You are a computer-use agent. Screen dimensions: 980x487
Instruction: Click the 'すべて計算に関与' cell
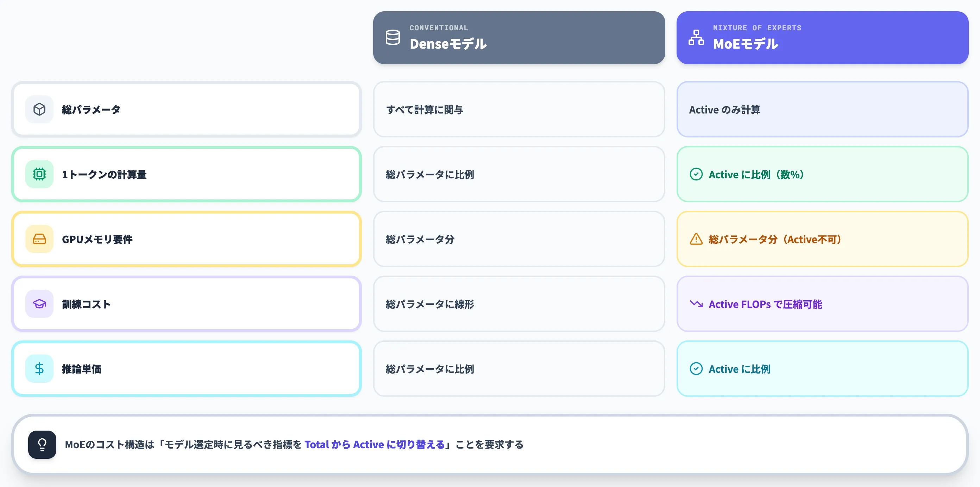[519, 109]
